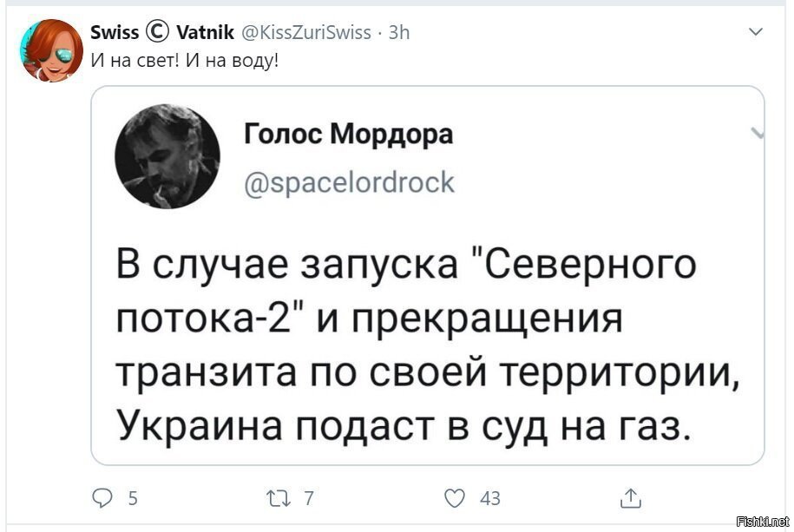Open Swiss © Vatnik display name

tap(162, 32)
